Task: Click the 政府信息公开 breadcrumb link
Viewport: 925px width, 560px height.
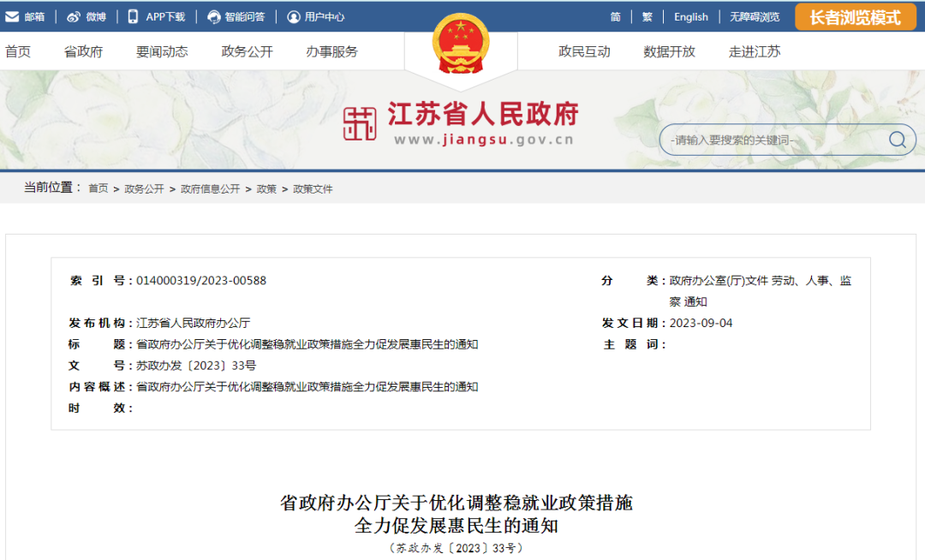Action: (x=210, y=188)
